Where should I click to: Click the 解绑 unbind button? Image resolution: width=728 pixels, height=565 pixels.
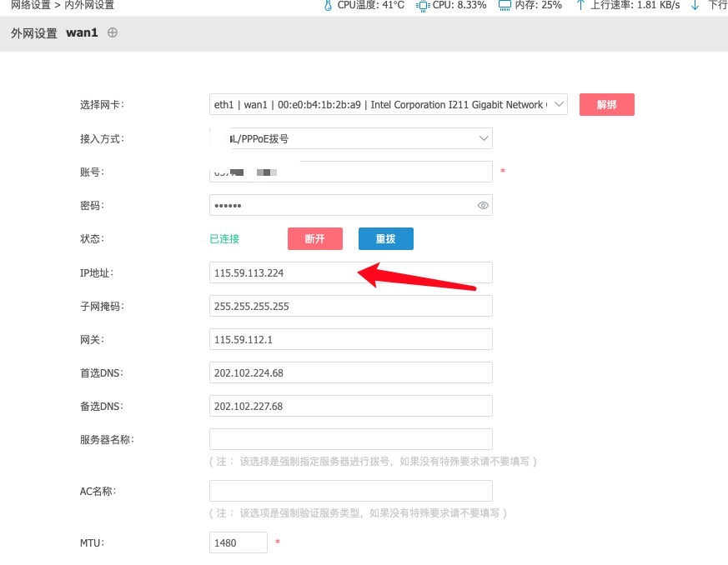click(606, 104)
